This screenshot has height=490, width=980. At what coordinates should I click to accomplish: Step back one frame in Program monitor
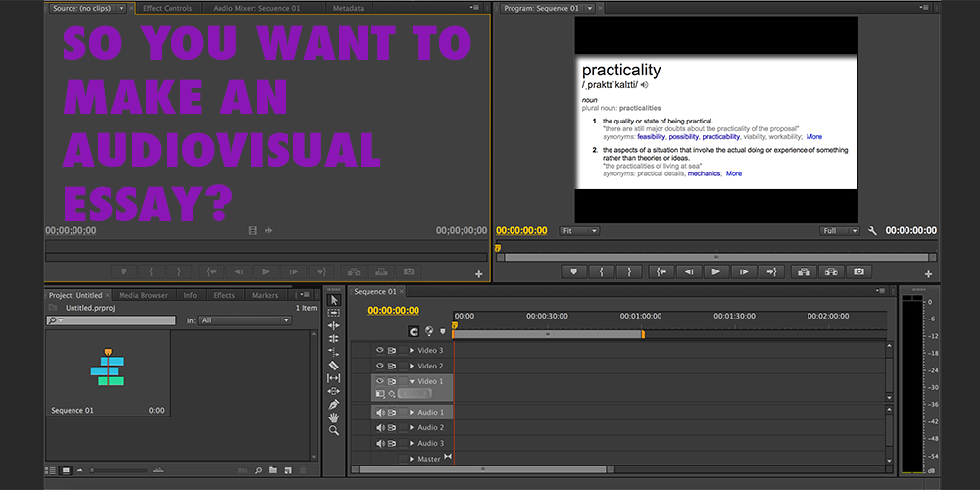(689, 271)
